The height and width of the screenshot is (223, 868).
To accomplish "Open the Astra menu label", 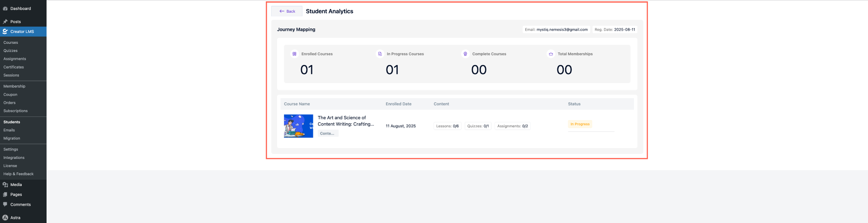I will [x=15, y=218].
